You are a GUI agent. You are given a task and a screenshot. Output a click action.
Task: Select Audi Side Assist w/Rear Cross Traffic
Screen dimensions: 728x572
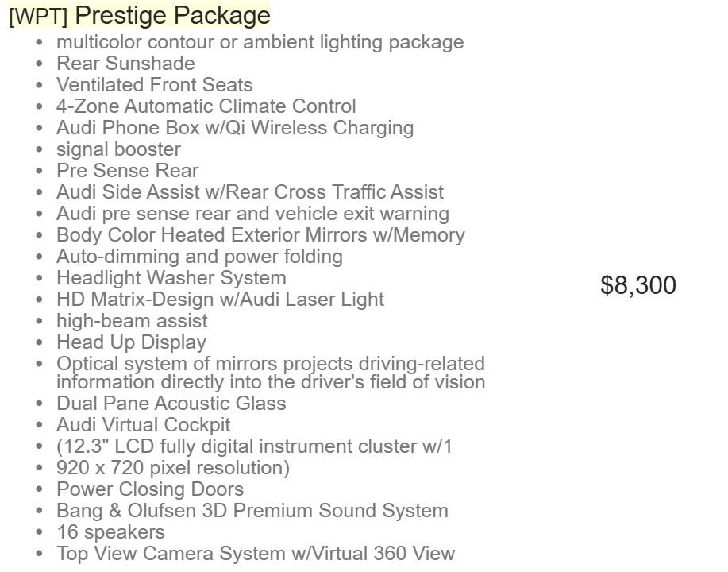point(250,192)
